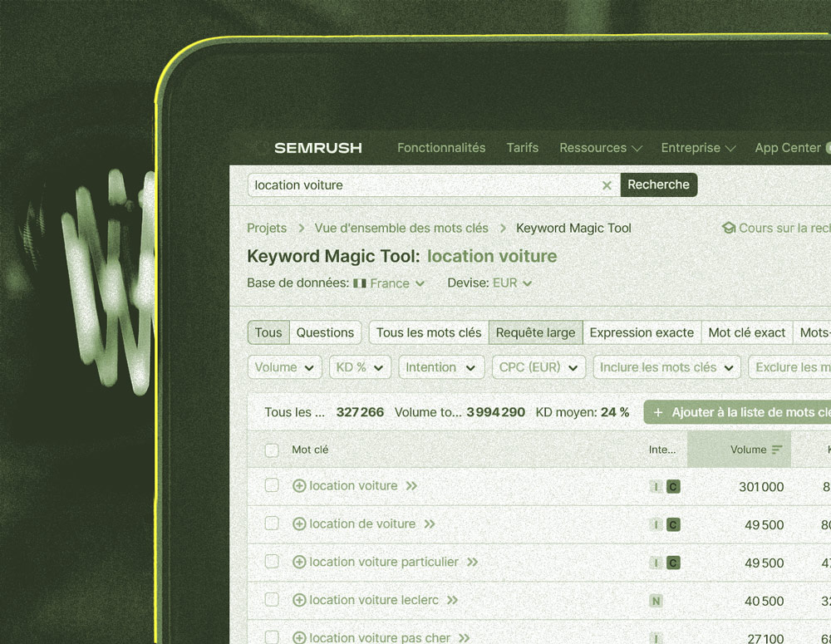This screenshot has height=644, width=831.
Task: Check the location voiture row checkbox
Action: coord(272,485)
